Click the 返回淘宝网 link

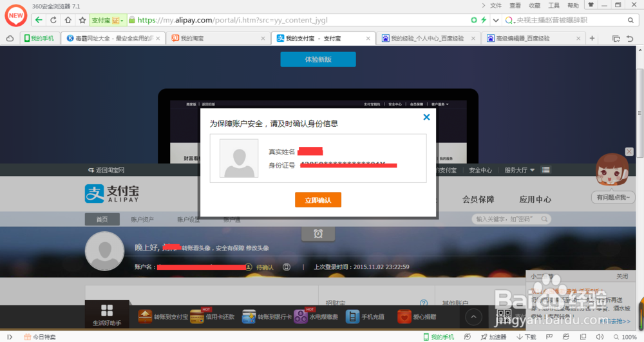(106, 170)
